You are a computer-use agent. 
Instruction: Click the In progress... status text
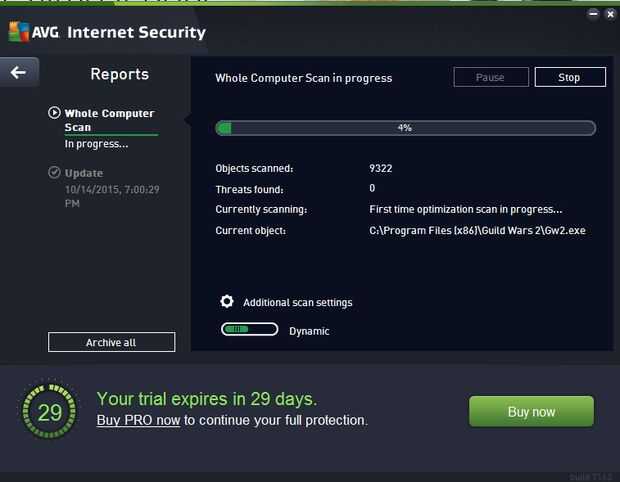(x=96, y=144)
